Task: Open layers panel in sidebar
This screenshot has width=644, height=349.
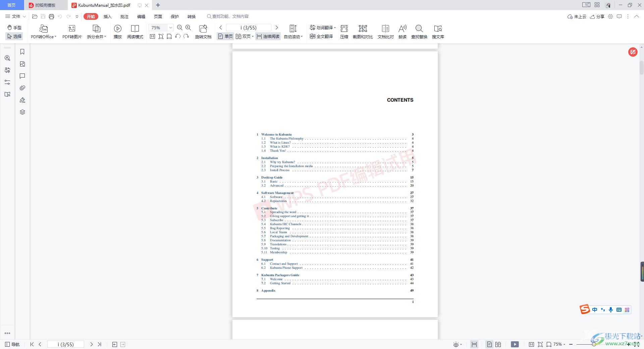Action: [22, 112]
